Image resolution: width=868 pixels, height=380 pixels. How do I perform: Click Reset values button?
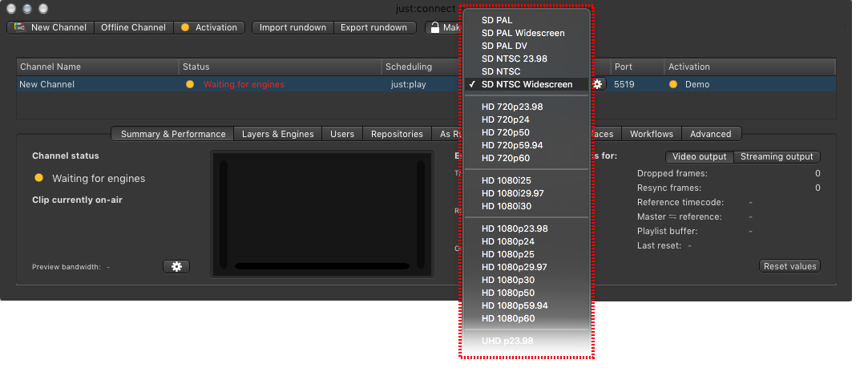click(790, 266)
